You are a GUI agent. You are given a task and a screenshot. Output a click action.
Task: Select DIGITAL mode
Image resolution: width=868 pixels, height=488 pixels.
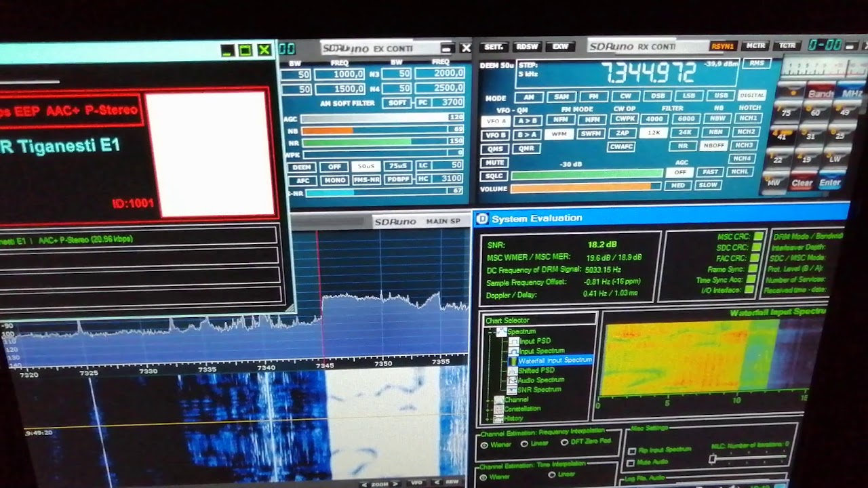click(x=751, y=96)
